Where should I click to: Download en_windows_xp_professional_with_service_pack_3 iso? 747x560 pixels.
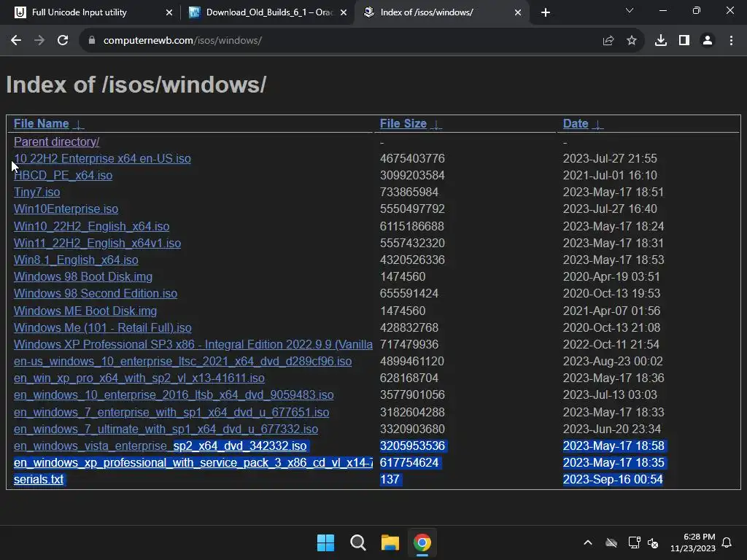[193, 463]
